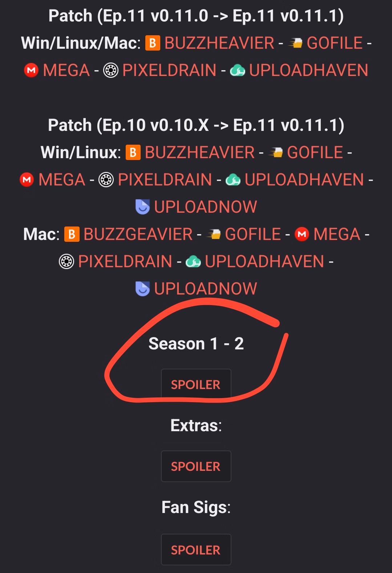
Task: Click the Uploadnow icon in the Win/Linux section
Action: coord(142,207)
